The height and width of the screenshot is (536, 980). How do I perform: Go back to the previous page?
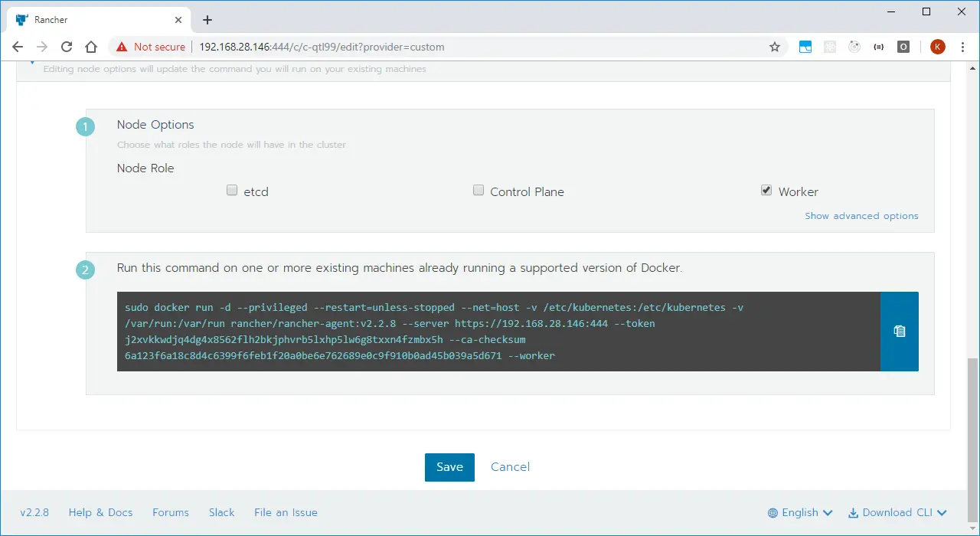[18, 47]
